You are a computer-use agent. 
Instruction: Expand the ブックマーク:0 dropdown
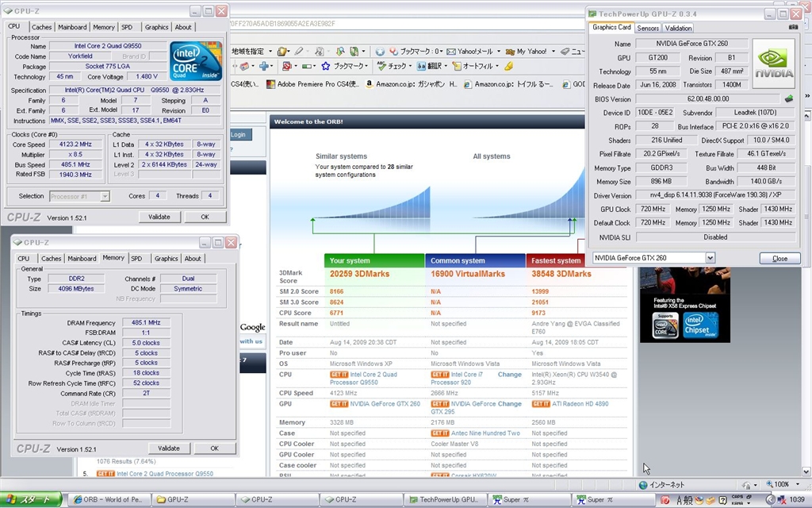(442, 52)
